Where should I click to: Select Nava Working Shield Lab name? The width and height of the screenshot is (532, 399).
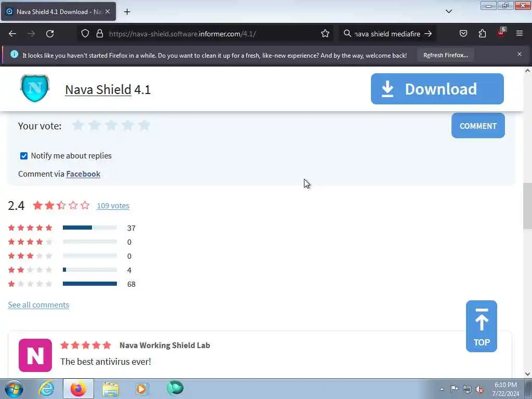click(165, 345)
